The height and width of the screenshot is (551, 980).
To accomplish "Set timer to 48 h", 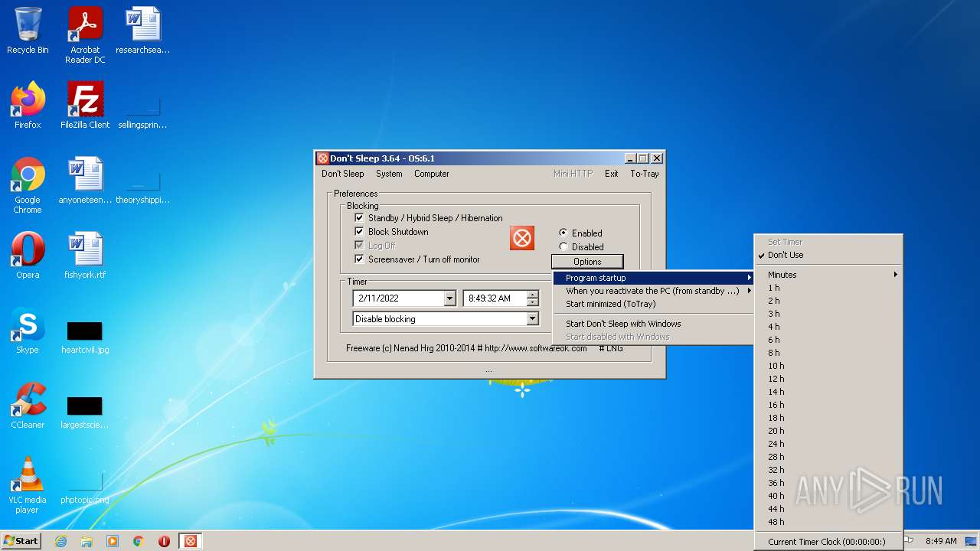I will pos(828,522).
